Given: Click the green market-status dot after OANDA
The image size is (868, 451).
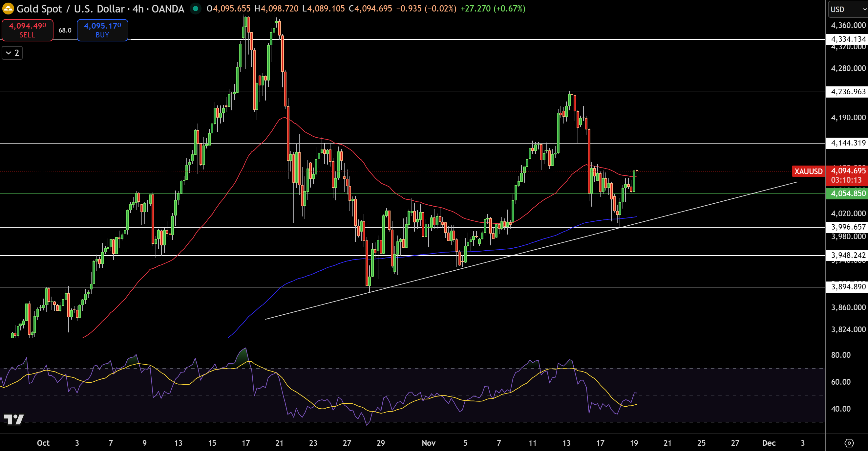Looking at the screenshot, I should (196, 9).
